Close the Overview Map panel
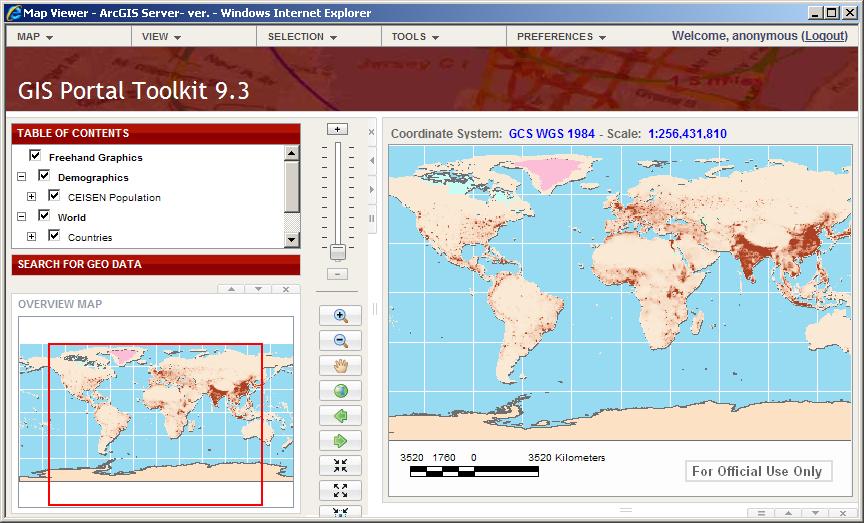 [x=285, y=289]
